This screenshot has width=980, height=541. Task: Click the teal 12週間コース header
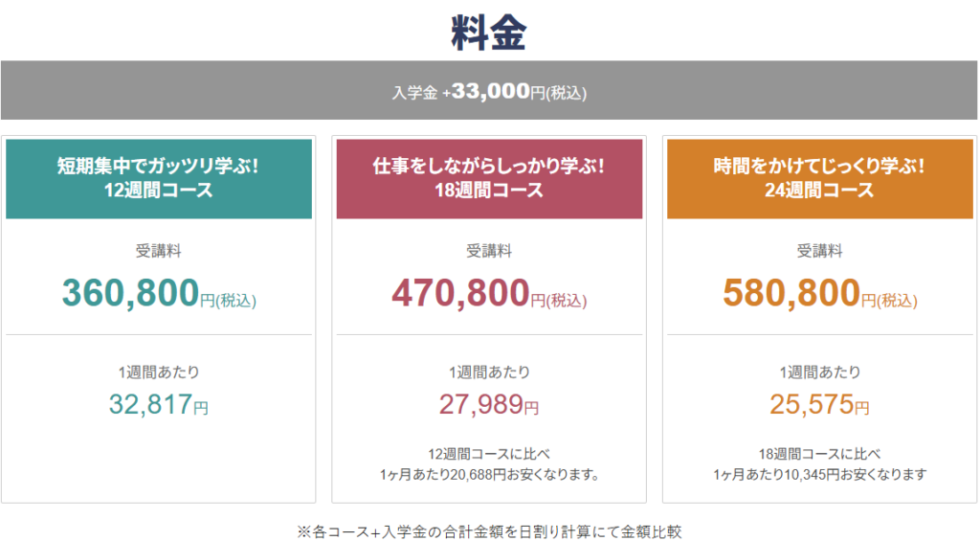pos(159,179)
